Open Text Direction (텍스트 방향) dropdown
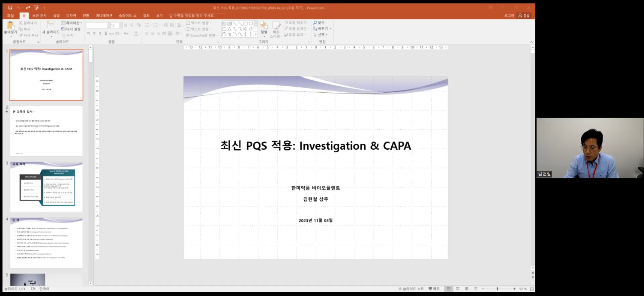 [x=198, y=23]
